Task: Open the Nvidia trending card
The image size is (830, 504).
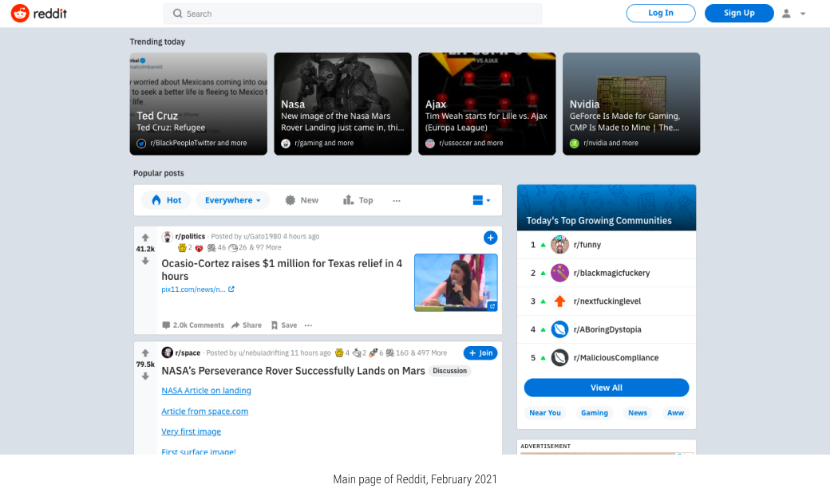Action: [x=631, y=104]
